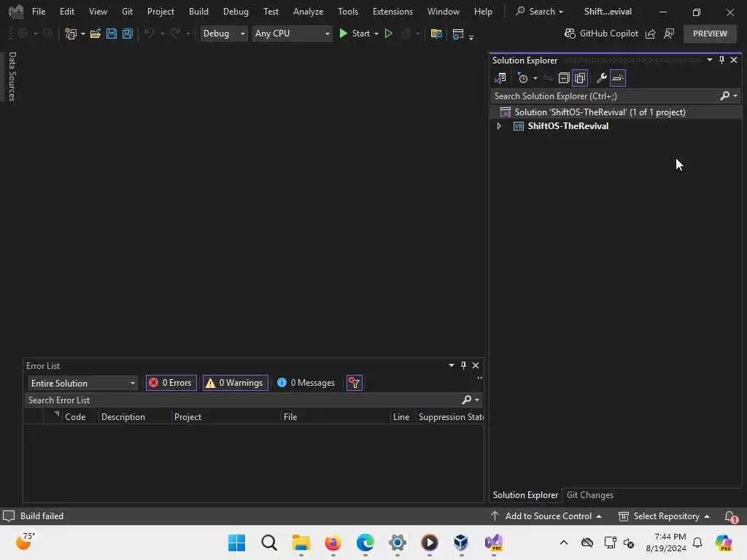Click the Search box in title bar
Image resolution: width=747 pixels, height=560 pixels.
pyautogui.click(x=540, y=12)
